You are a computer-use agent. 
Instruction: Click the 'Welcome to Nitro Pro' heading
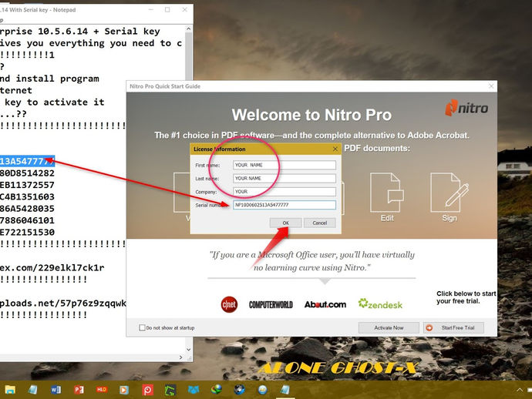311,115
